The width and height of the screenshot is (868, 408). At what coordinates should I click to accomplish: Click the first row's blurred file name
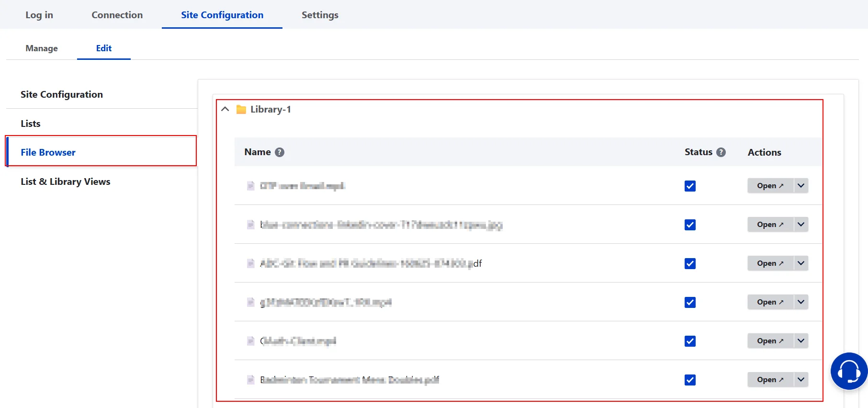point(302,186)
